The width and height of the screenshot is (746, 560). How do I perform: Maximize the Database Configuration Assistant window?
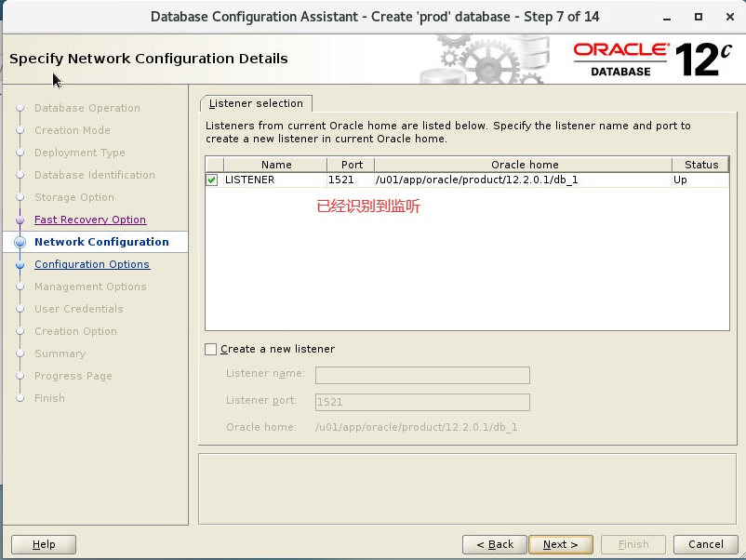click(699, 17)
